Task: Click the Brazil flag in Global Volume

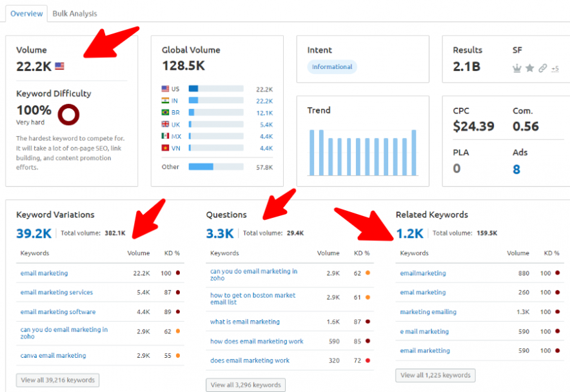Action: point(166,113)
